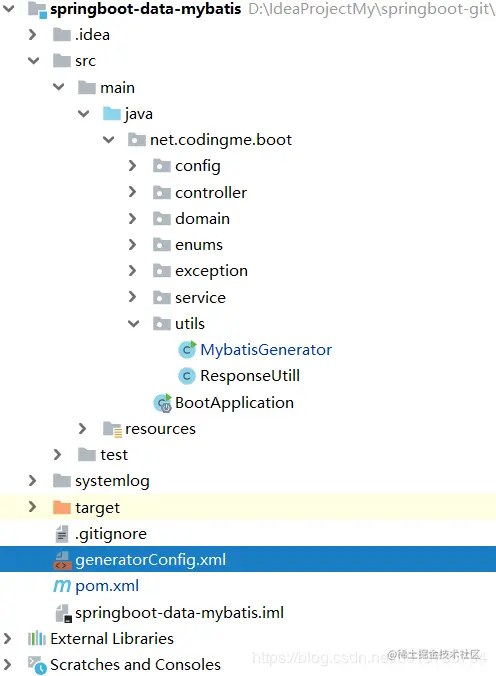Select the controller package

pos(211,193)
